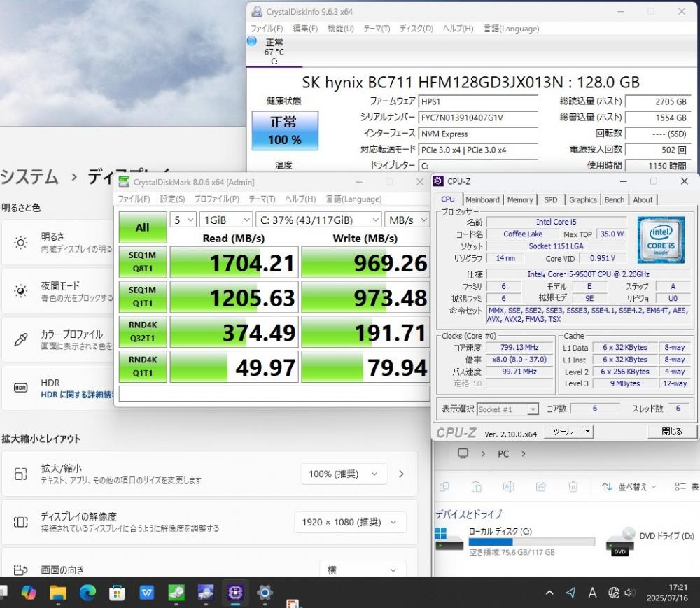Click the monitor icon in Explorer's address bar

463,453
